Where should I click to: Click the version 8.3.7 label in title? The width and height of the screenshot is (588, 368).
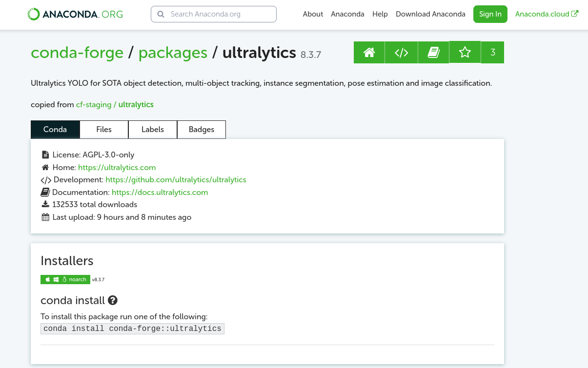tap(311, 55)
